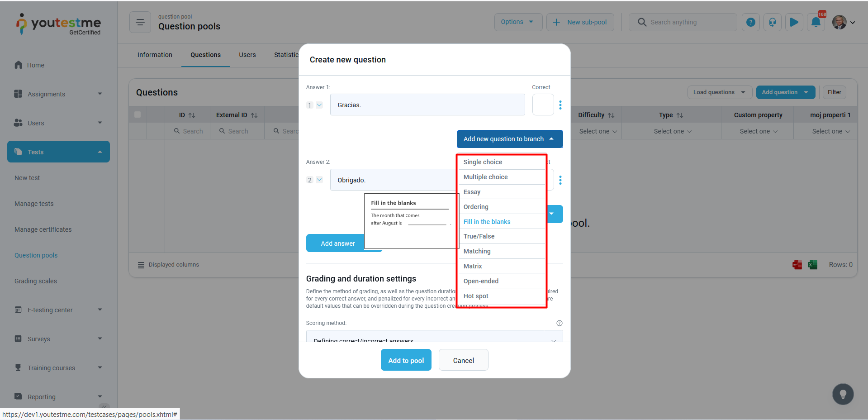Click the E-testing center icon
868x420 pixels.
(x=18, y=310)
